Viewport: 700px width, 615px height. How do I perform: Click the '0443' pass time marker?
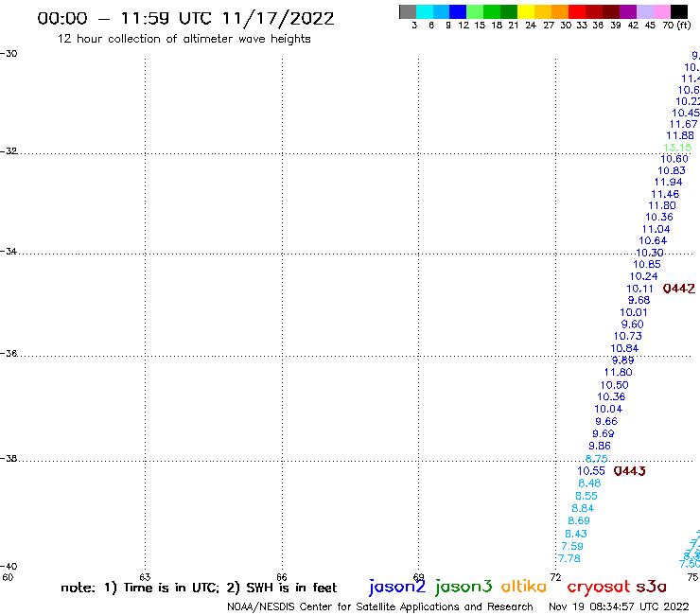(629, 471)
